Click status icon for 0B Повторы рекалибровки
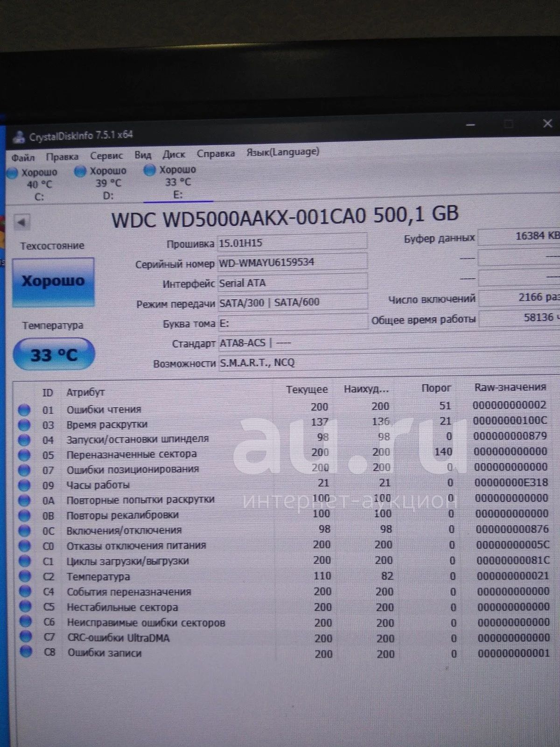The image size is (560, 747). [24, 515]
